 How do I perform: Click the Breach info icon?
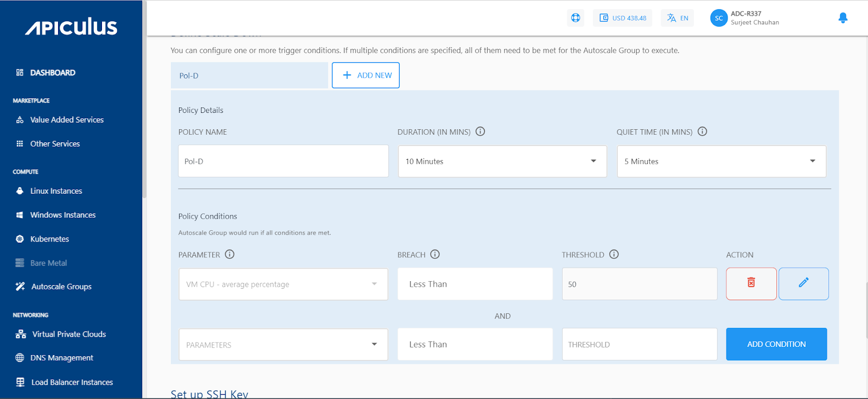[x=435, y=254]
